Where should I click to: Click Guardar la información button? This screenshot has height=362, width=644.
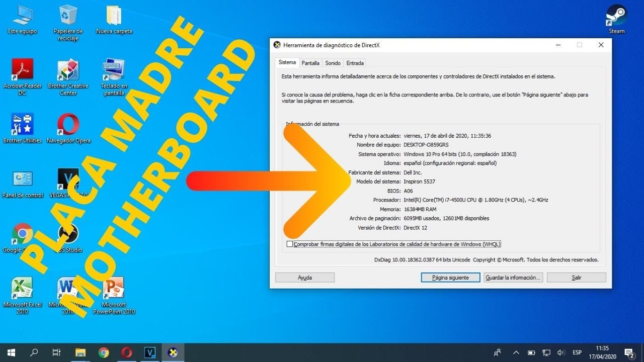513,278
